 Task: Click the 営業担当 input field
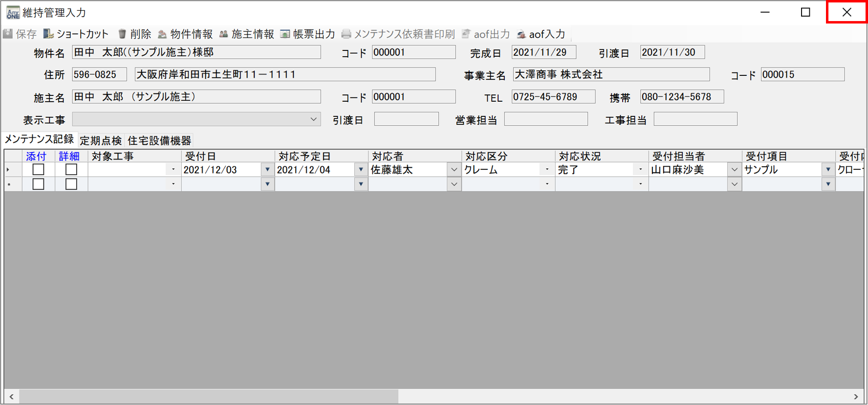point(545,119)
